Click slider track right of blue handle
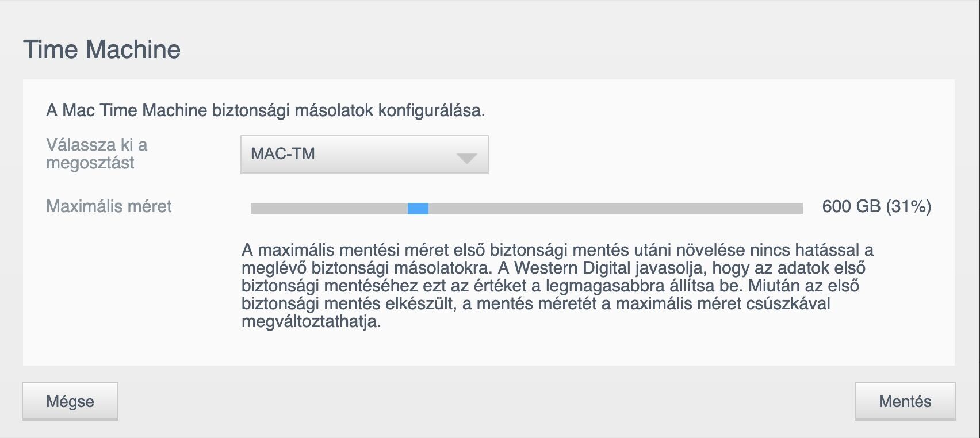Image resolution: width=980 pixels, height=438 pixels. coord(604,209)
